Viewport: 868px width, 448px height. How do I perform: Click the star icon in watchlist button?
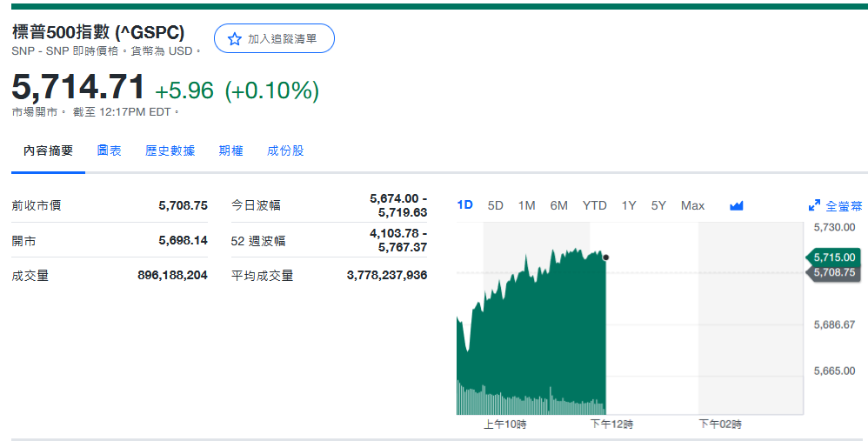[234, 39]
